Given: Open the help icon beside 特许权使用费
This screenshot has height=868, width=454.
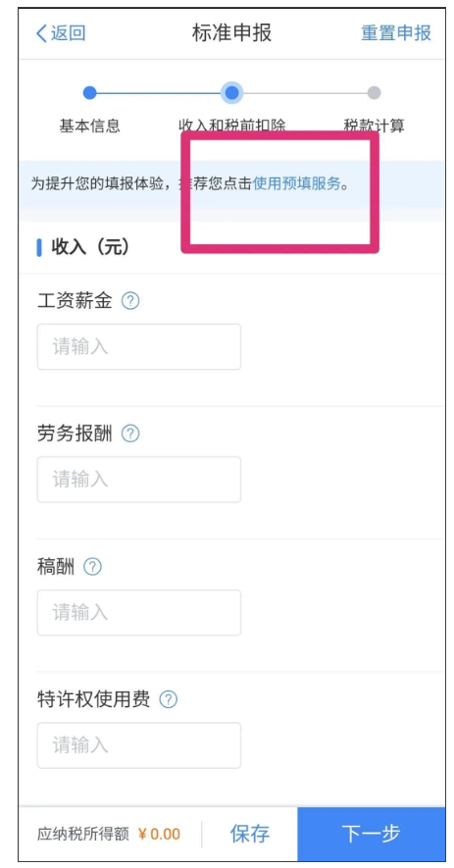Looking at the screenshot, I should (x=169, y=699).
